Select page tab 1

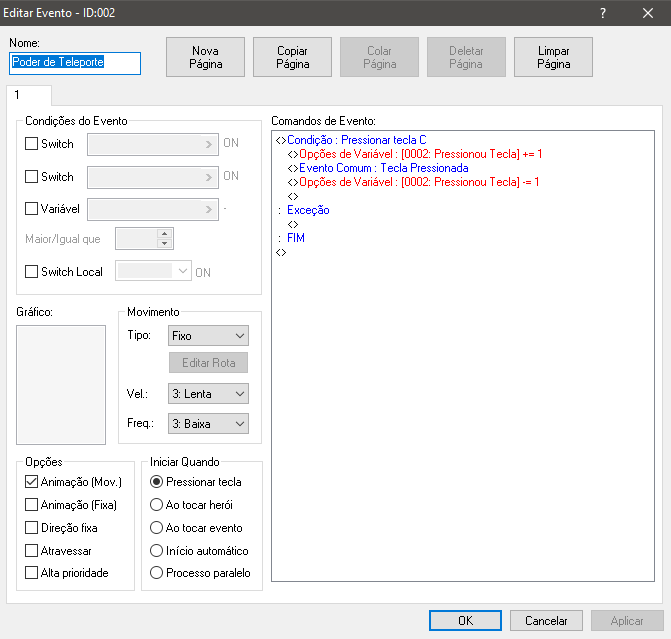29,95
